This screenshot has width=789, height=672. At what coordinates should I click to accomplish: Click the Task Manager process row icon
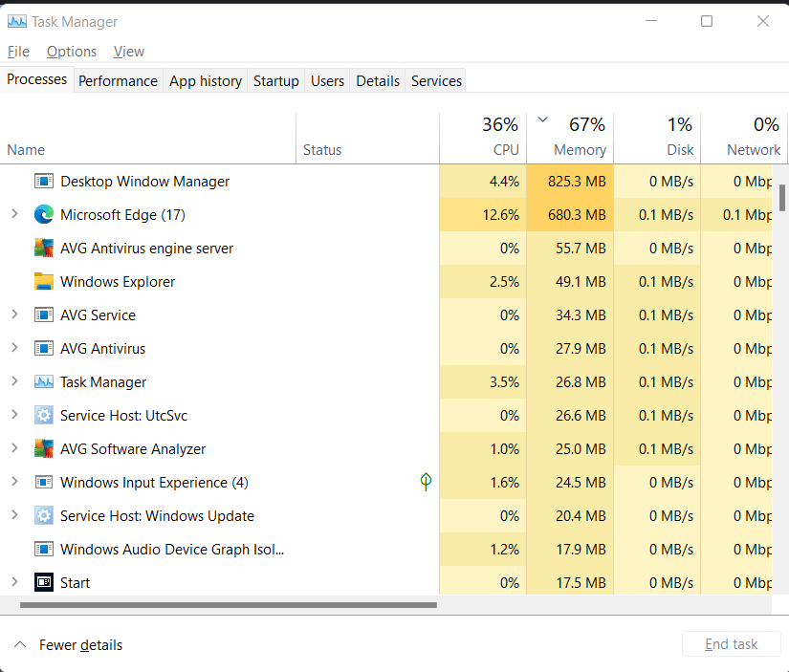click(x=44, y=381)
